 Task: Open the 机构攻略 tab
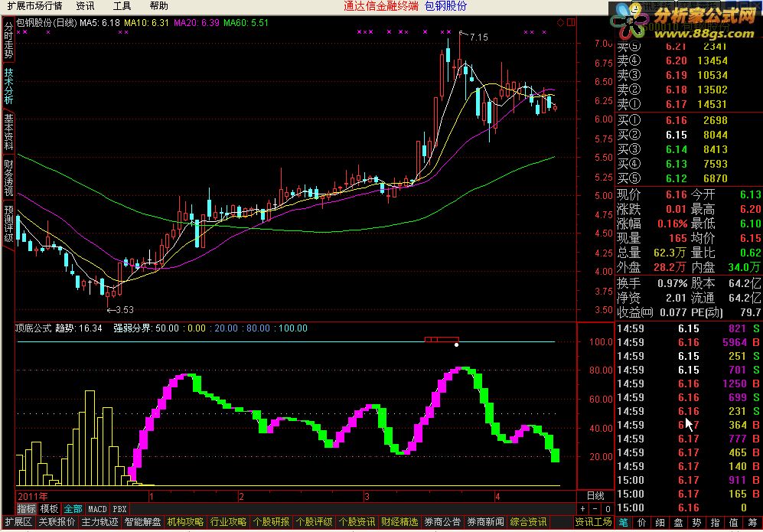coord(185,522)
